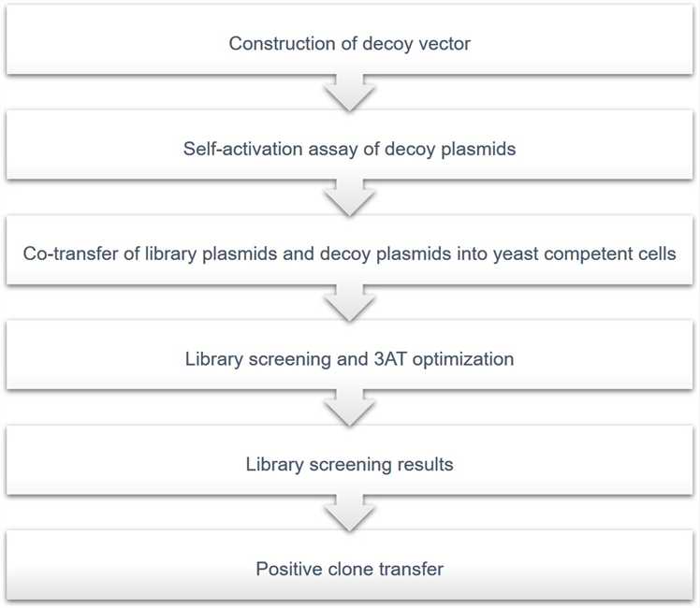Select the 'Self-activation assay of decoy plasmids' step
The height and width of the screenshot is (608, 700).
(350, 145)
